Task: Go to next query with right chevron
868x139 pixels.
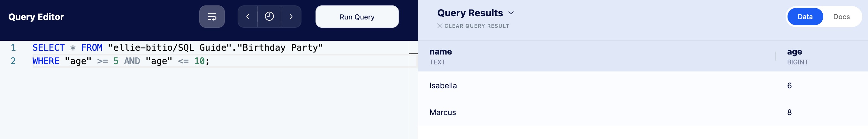Action: click(291, 17)
